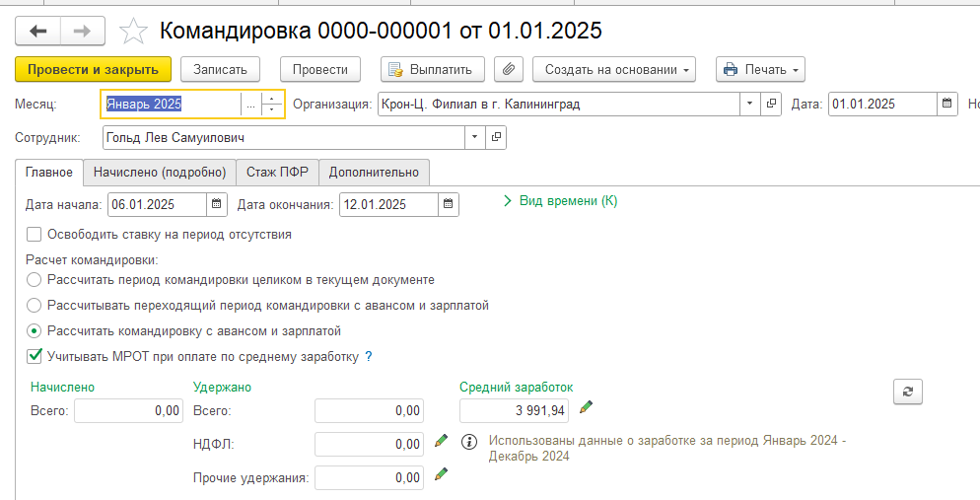Click Провести и закрыть button
The height and width of the screenshot is (500, 980).
click(93, 69)
